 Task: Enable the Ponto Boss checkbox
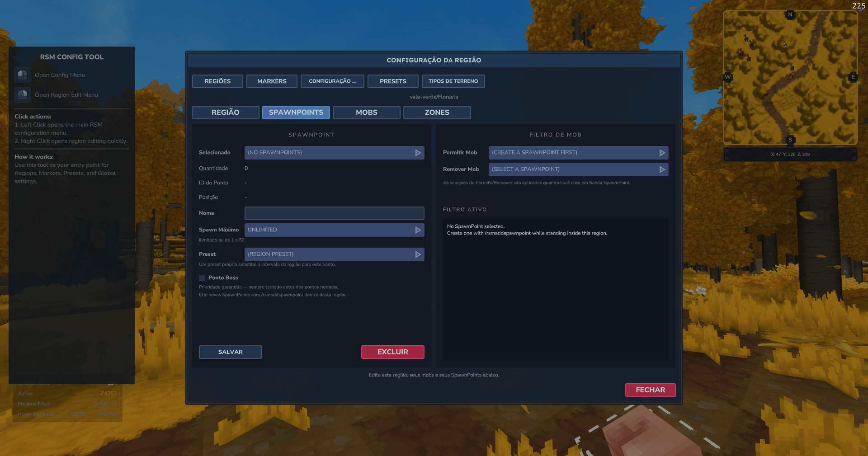(x=202, y=278)
